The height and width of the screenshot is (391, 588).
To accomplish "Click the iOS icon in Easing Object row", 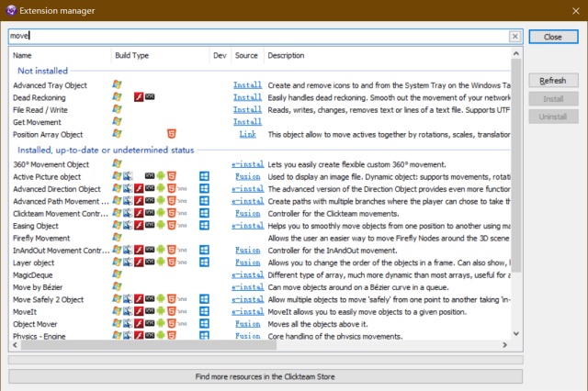I will pos(150,225).
